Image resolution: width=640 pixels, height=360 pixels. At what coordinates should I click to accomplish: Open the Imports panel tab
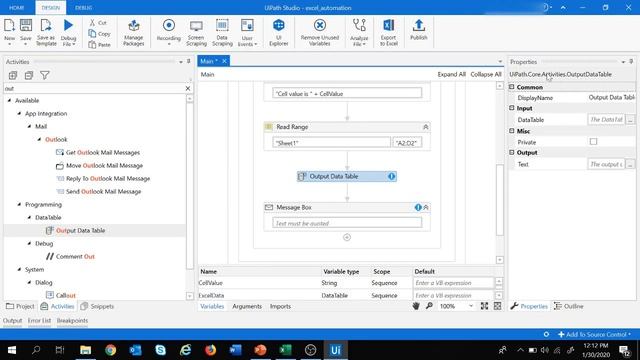280,306
